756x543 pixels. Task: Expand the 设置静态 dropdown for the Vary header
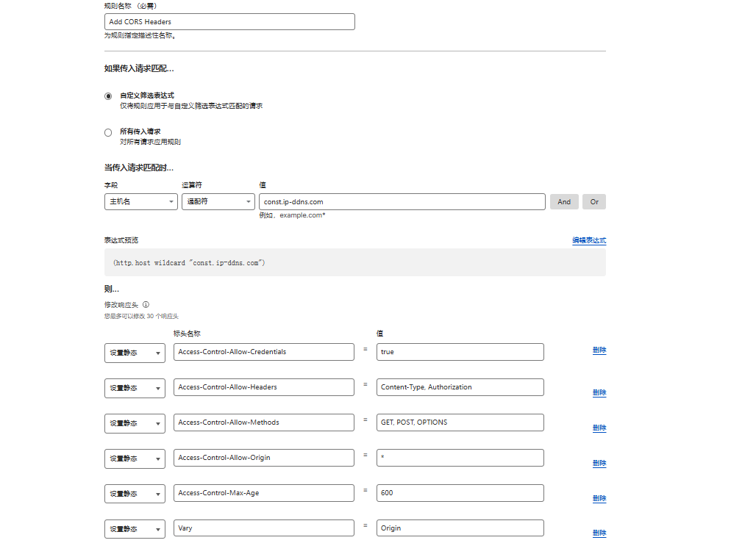(x=135, y=529)
